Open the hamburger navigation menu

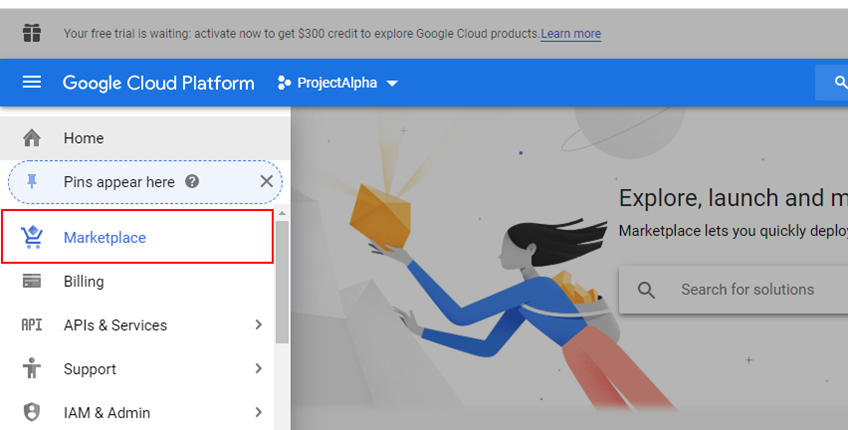31,82
